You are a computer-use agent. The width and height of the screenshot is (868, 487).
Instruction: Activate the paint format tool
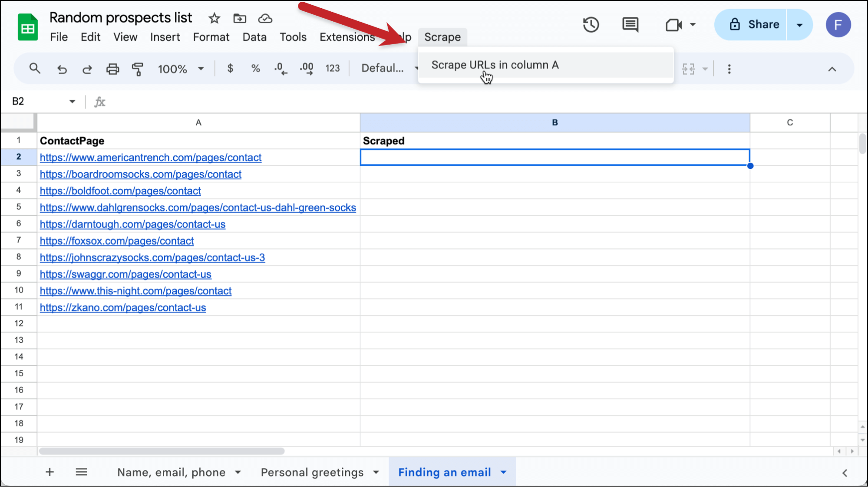click(x=138, y=69)
